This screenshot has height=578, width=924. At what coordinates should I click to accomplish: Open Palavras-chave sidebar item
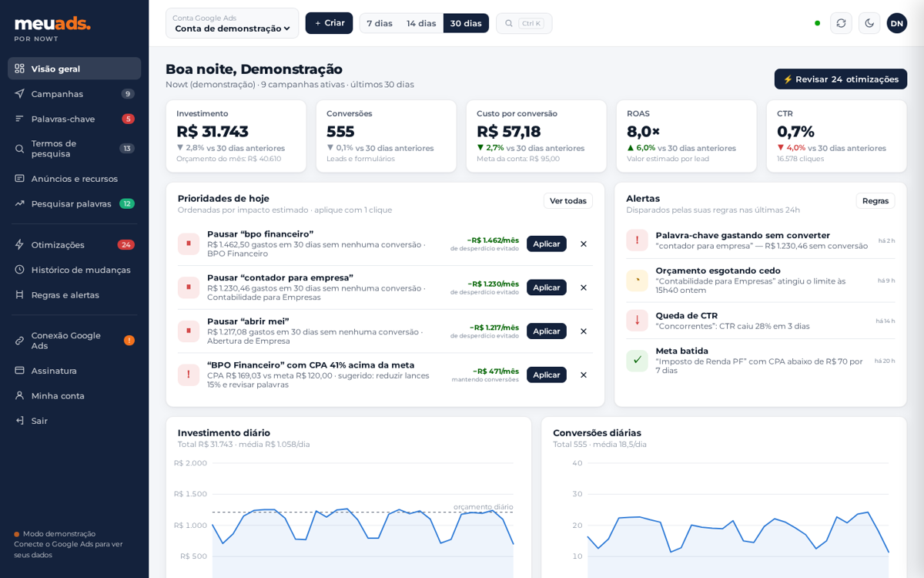(x=75, y=119)
